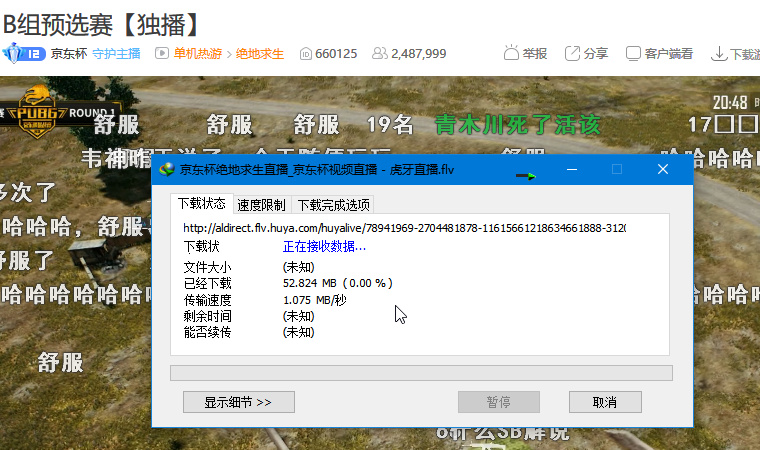Click the download arrow icon at top right
The height and width of the screenshot is (450, 760).
click(x=719, y=54)
